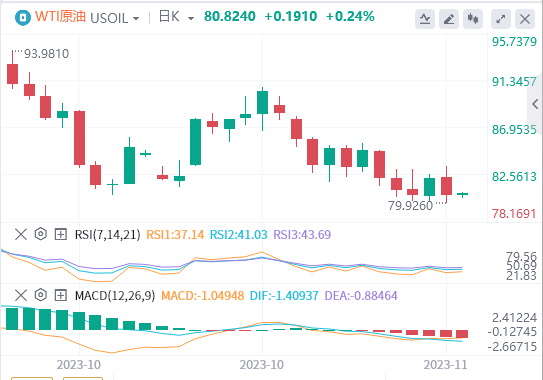The height and width of the screenshot is (380, 543).
Task: Click the 2.41224 MACD axis label
Action: [515, 317]
